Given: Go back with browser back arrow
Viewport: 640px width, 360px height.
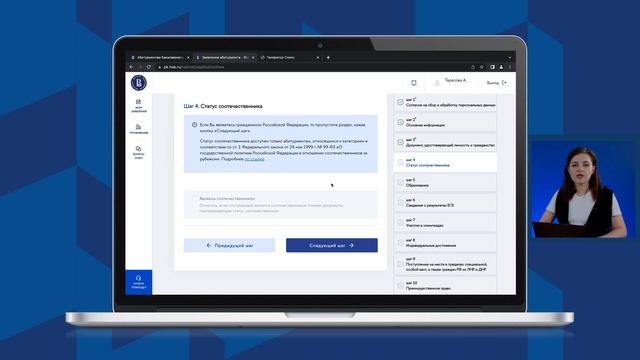Looking at the screenshot, I should click(131, 67).
